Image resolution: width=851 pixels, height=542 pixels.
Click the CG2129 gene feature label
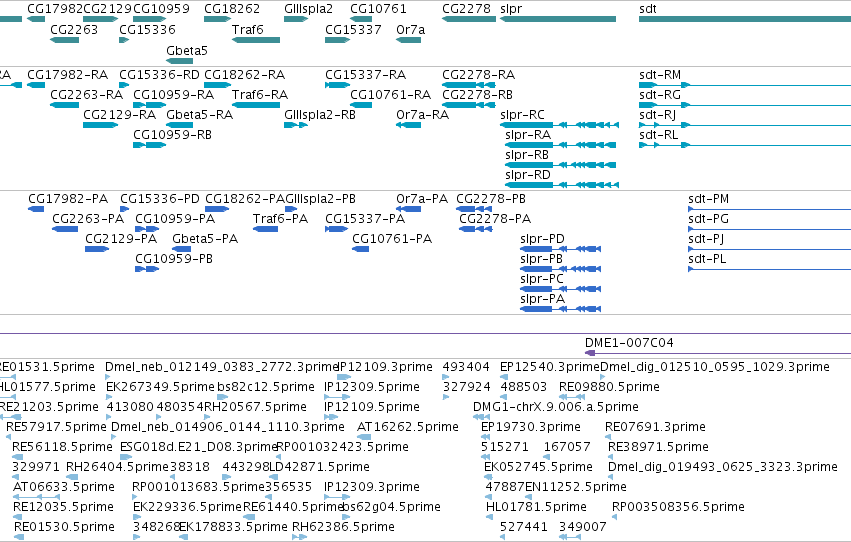tap(107, 9)
